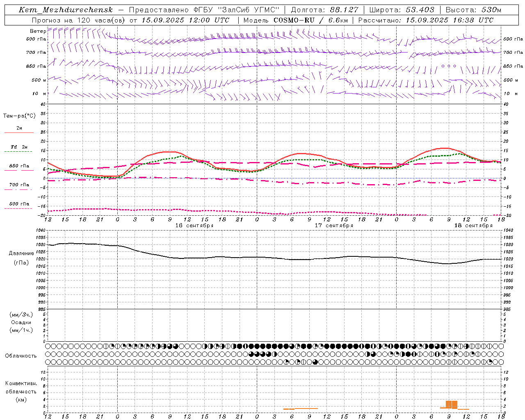Click the '700 гПа' entry in the temperature legend

pyautogui.click(x=19, y=185)
